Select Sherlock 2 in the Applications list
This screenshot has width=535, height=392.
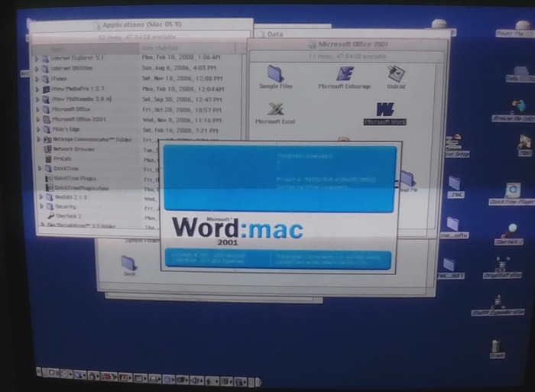[70, 216]
